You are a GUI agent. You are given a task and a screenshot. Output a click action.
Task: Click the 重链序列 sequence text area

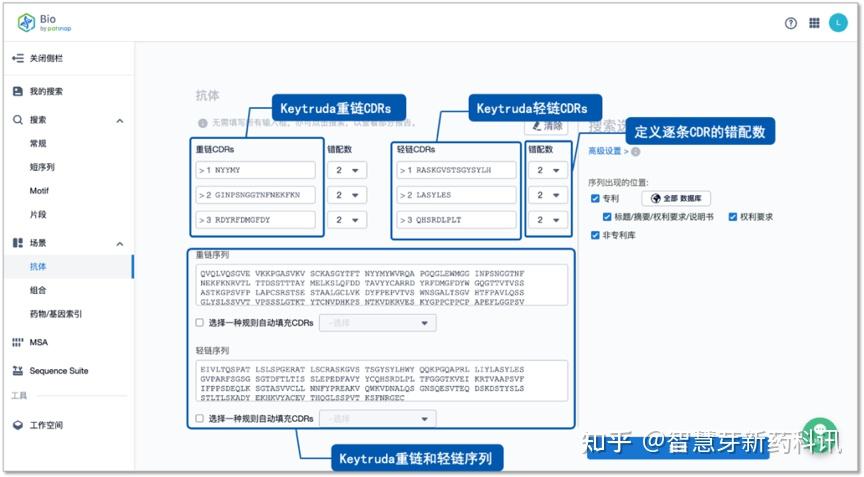tap(382, 285)
